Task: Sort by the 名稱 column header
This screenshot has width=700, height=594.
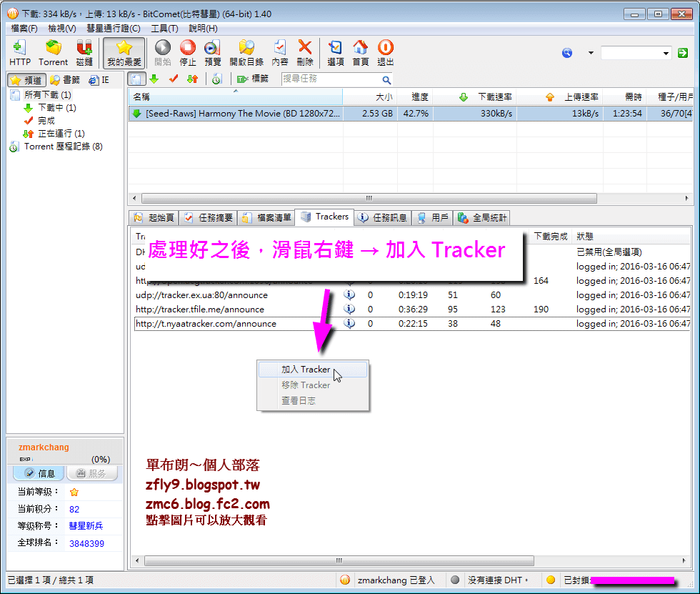Action: click(235, 97)
